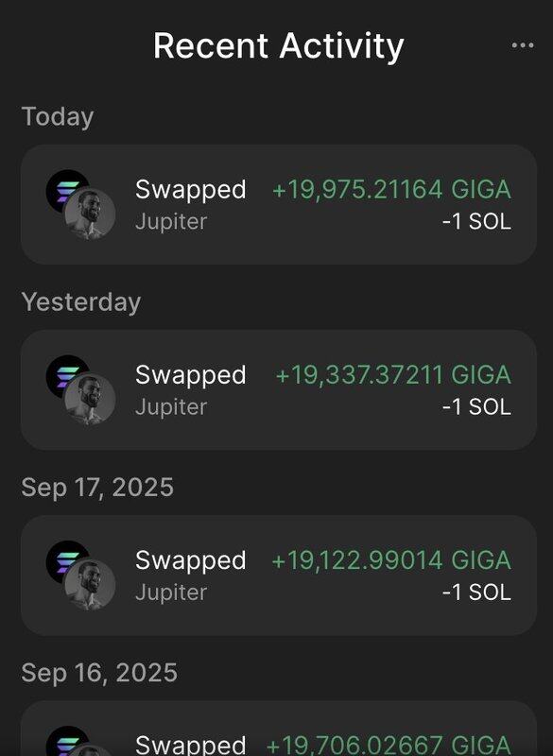Select the +19,122.99014 GIGA amount
Image resolution: width=553 pixels, height=756 pixels.
click(391, 560)
